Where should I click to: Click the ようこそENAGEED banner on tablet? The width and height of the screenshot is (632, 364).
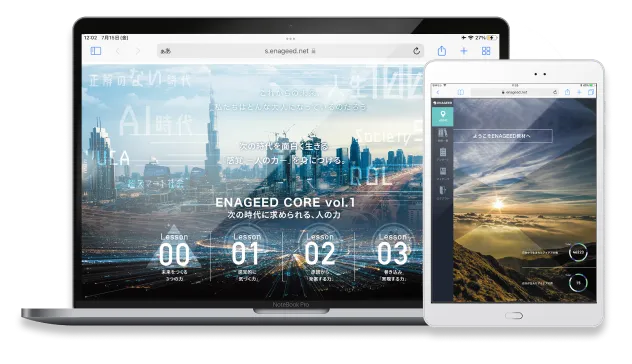click(x=503, y=136)
